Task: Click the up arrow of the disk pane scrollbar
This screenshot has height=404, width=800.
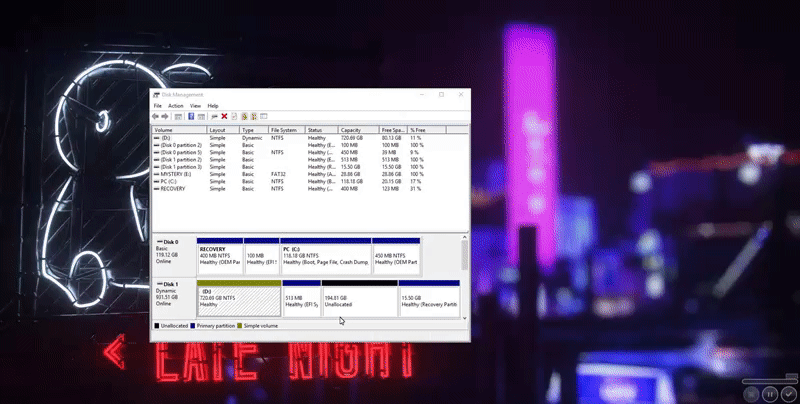Action: tap(464, 237)
